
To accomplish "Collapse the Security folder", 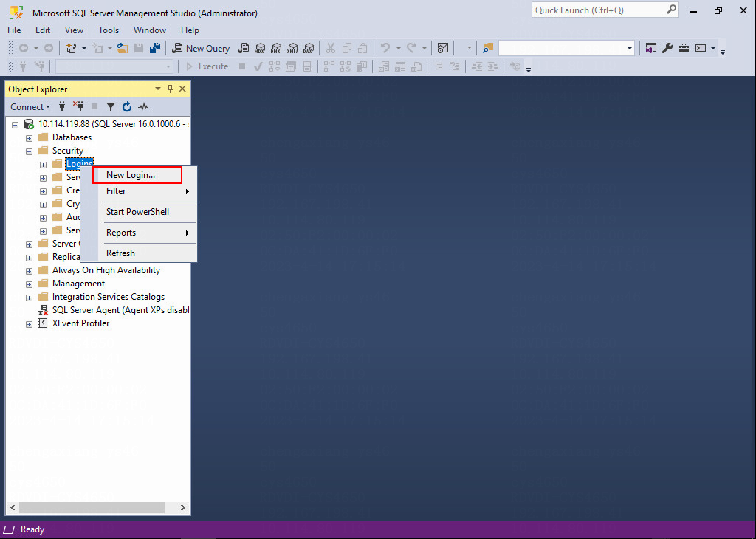I will click(x=29, y=151).
